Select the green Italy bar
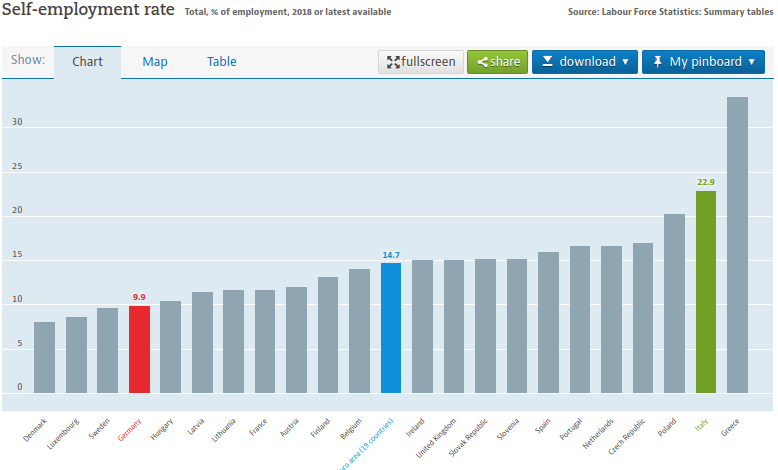This screenshot has height=470, width=778. (706, 292)
